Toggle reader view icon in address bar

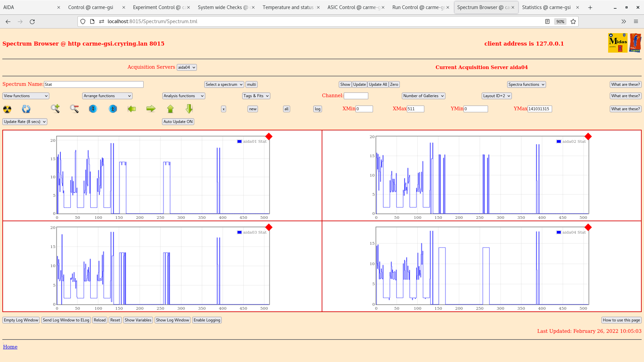(547, 21)
